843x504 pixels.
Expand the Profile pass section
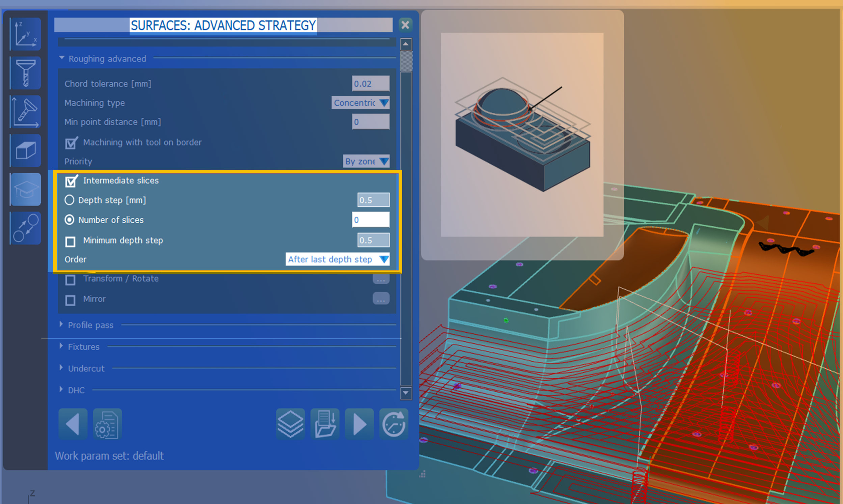click(90, 325)
